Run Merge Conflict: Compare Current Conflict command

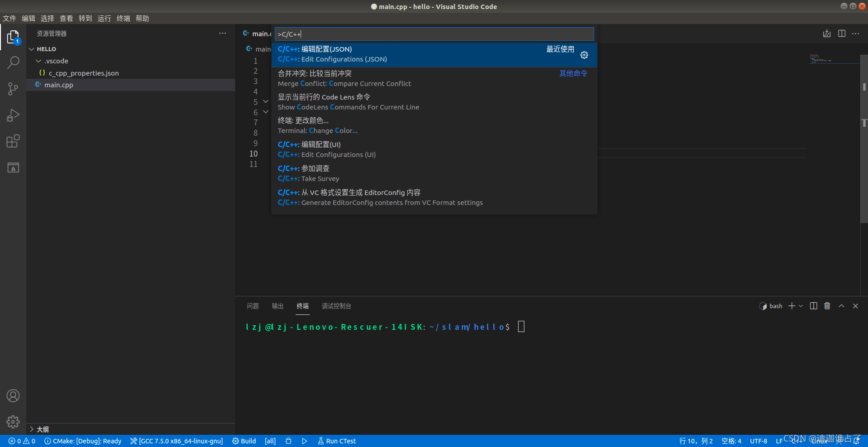(434, 79)
